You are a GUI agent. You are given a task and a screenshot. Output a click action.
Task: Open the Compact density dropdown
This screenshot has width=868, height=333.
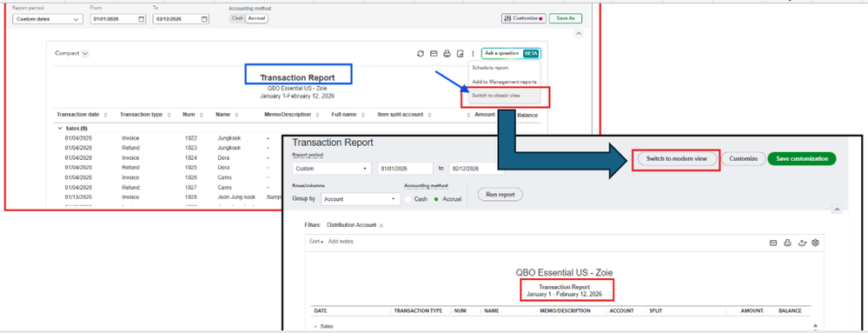(72, 53)
